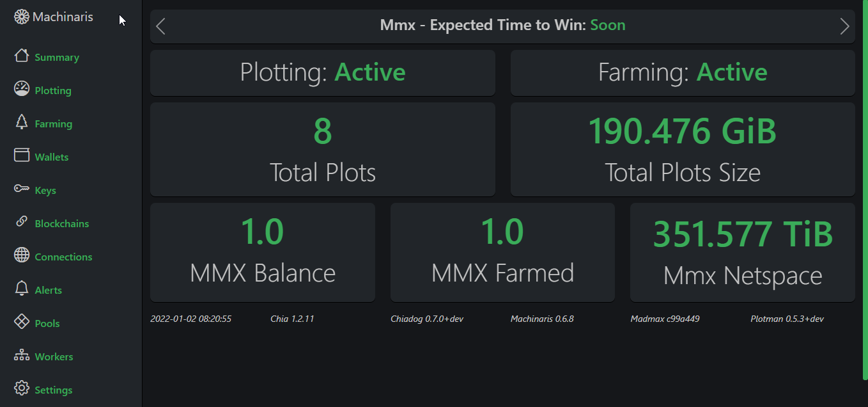Click the Machinaris pinwheel logo icon
Screen dimensions: 868x407
tap(21, 17)
